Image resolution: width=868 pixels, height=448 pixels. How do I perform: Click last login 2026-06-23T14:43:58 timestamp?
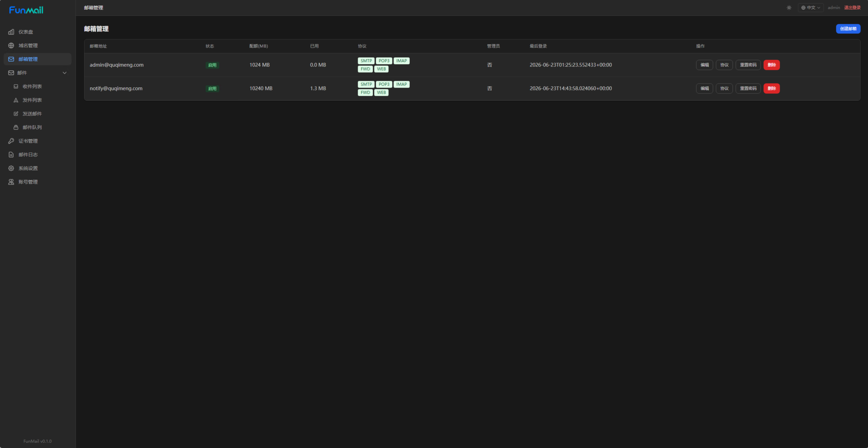click(x=570, y=88)
